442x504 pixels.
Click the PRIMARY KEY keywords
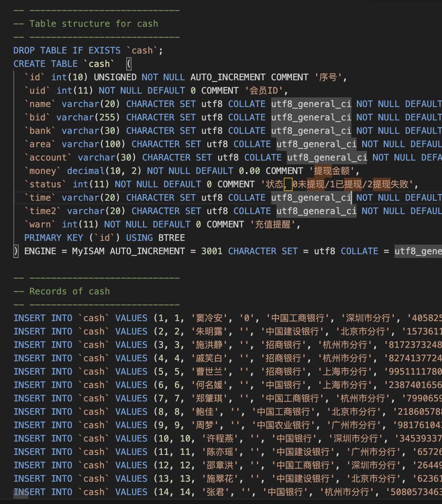tap(53, 238)
